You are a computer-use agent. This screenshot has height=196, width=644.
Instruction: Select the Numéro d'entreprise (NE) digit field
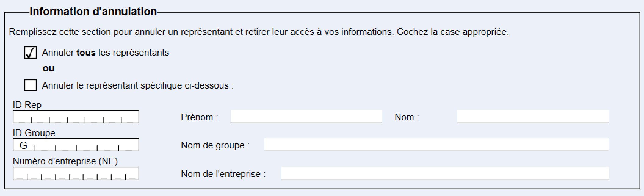tap(76, 173)
